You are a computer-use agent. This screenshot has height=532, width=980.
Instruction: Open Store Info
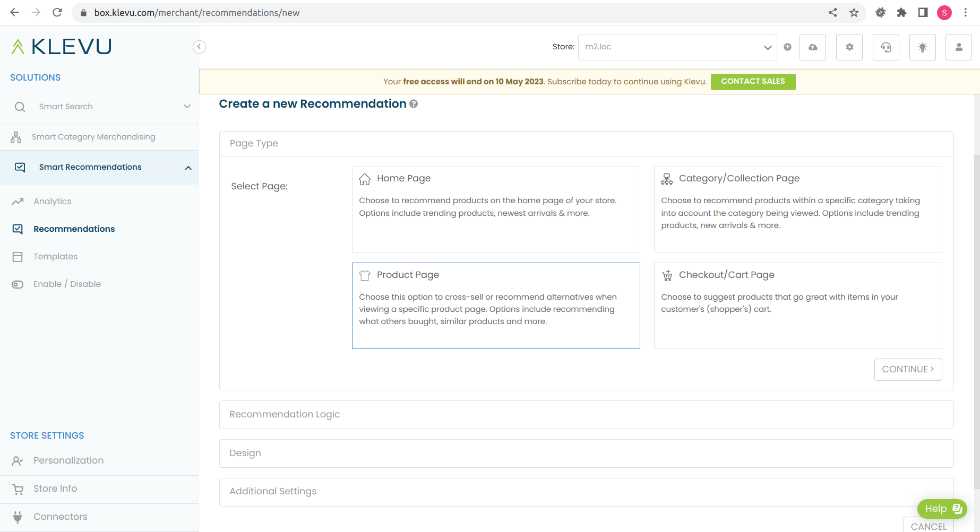(x=55, y=489)
